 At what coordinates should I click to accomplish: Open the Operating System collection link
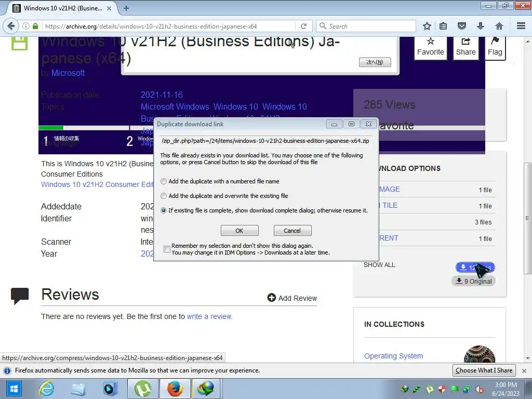pos(394,356)
